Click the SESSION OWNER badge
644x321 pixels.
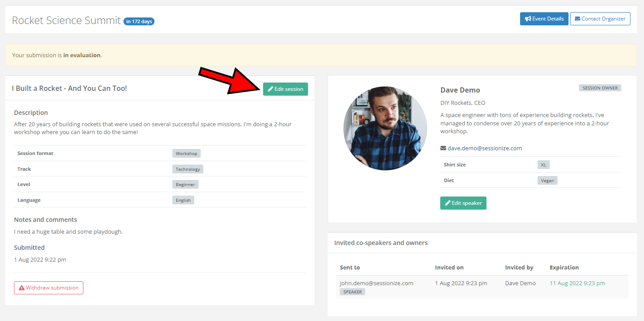[x=600, y=88]
